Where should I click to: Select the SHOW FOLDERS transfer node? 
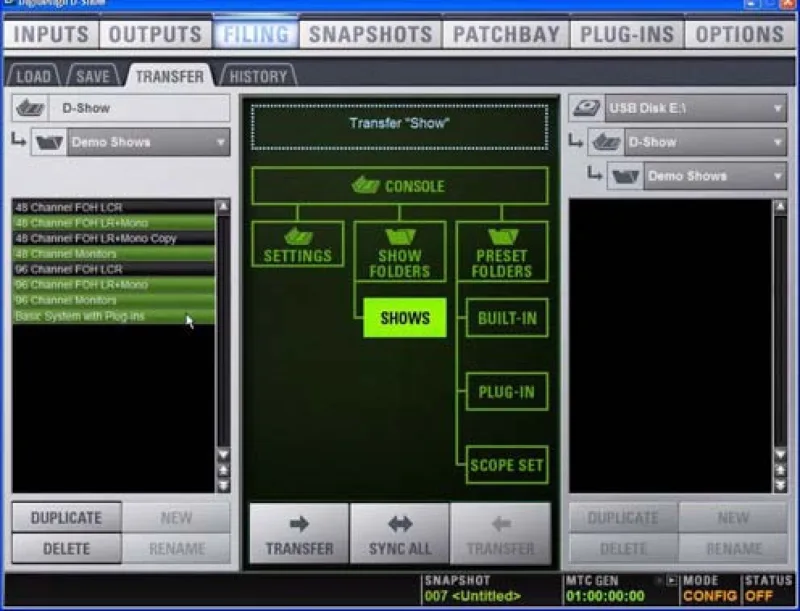tap(400, 251)
